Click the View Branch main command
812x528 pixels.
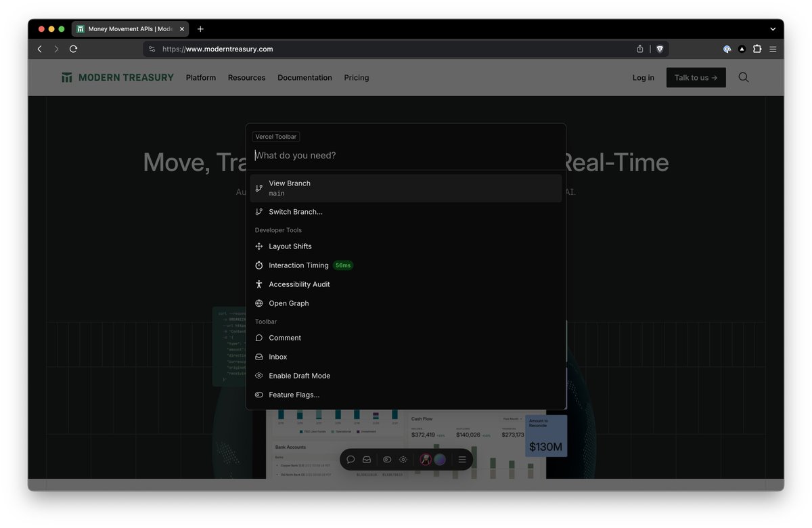coord(406,188)
